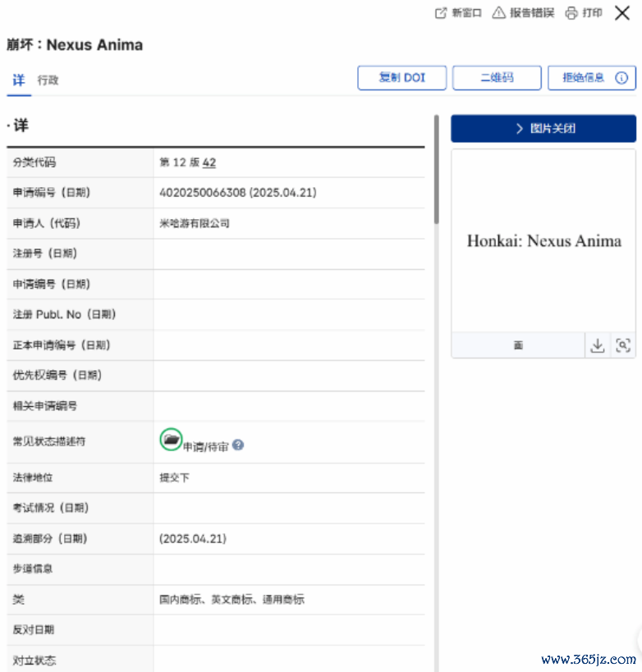Click the report error (报告错误) link

523,13
